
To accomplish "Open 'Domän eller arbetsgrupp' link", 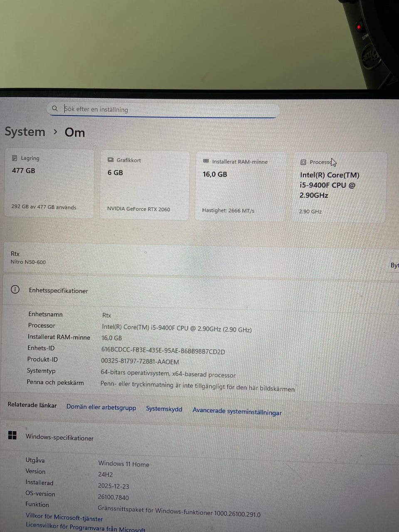I will pos(101,407).
